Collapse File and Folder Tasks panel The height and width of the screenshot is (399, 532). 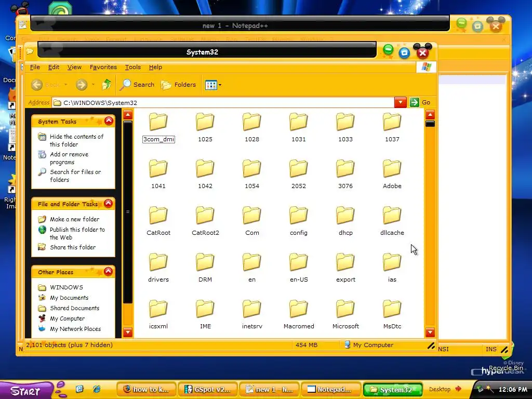(108, 203)
